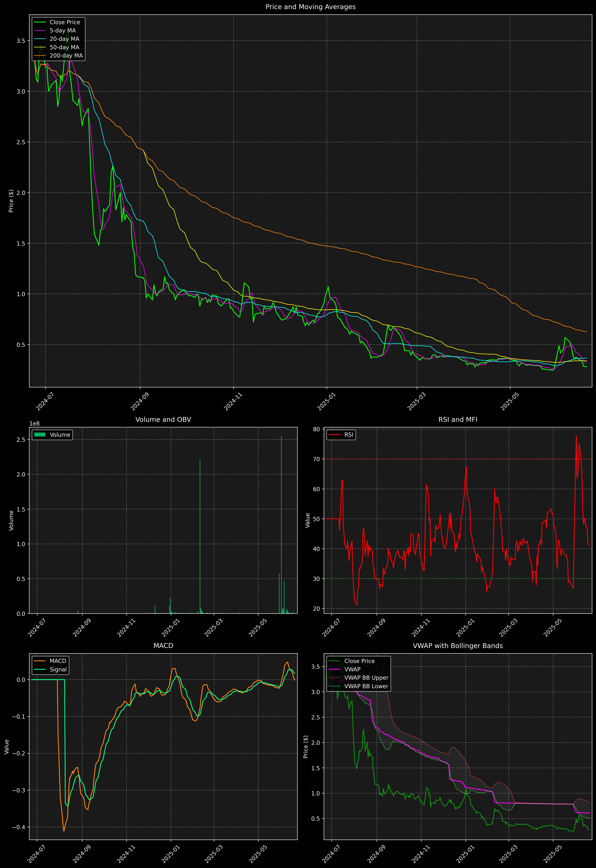Click the 'Price and Moving Averages' chart title

pos(310,7)
